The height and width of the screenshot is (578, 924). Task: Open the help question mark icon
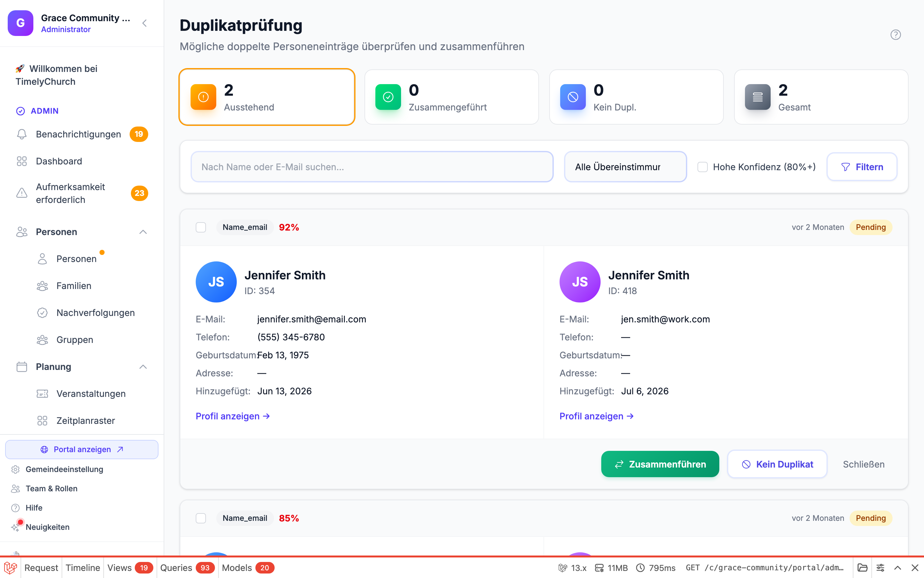tap(895, 35)
